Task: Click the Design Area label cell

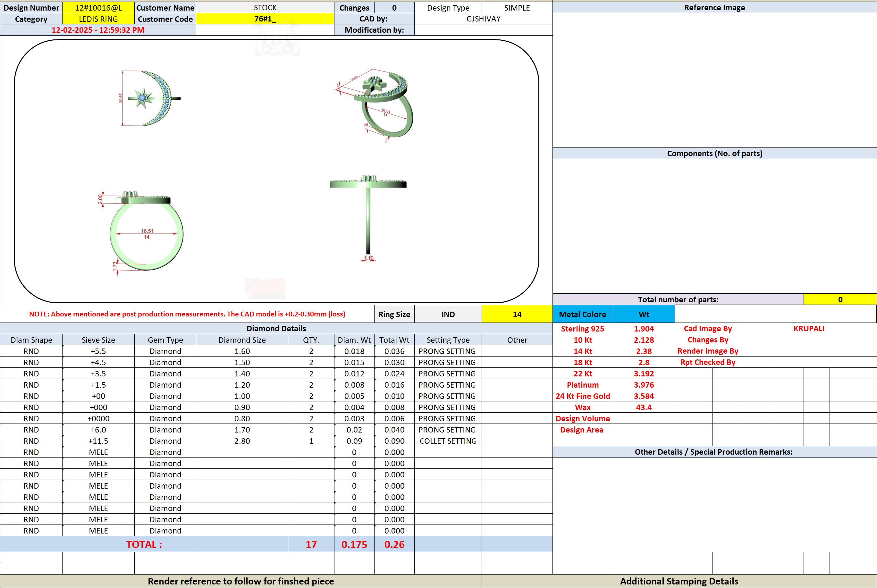Action: click(x=583, y=430)
